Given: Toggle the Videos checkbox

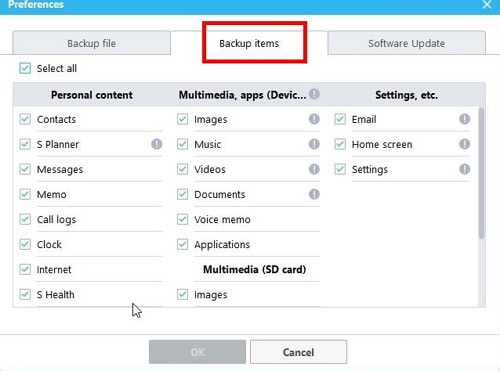Looking at the screenshot, I should coord(182,169).
